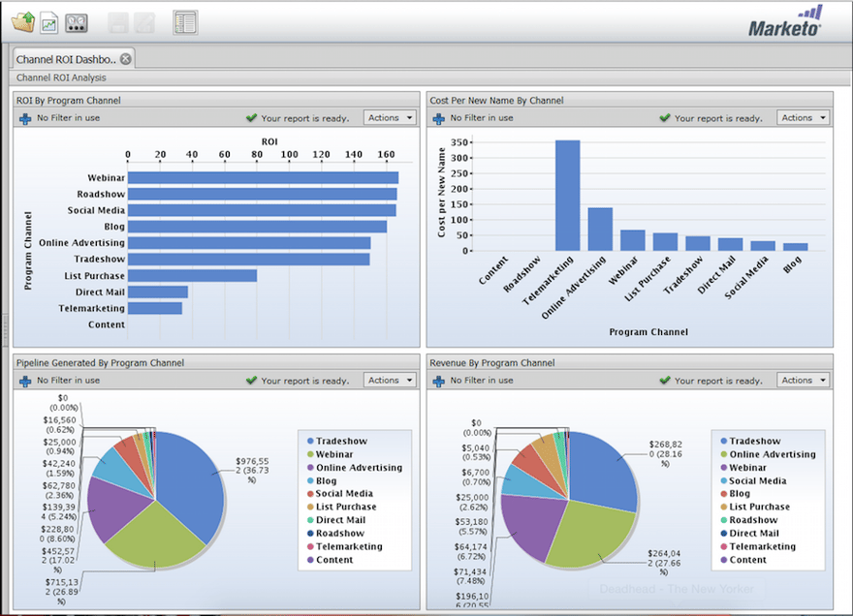Screen dimensions: 853x616
Task: Open Actions dropdown in Revenue By Program Channel
Action: coord(803,380)
